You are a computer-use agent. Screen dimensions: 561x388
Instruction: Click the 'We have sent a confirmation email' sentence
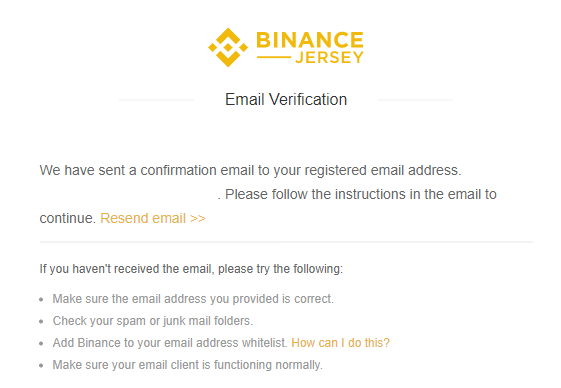click(x=250, y=170)
